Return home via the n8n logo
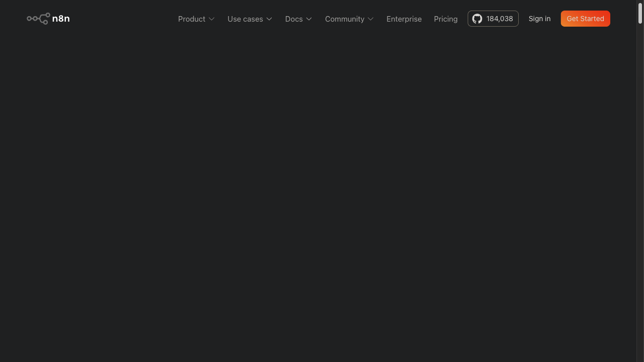Image resolution: width=644 pixels, height=362 pixels. (48, 18)
